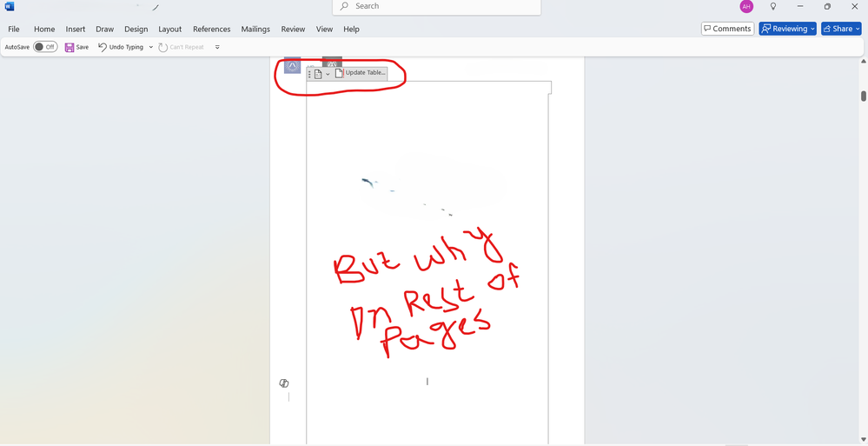Grab the content control handle dots
868x446 pixels.
309,74
